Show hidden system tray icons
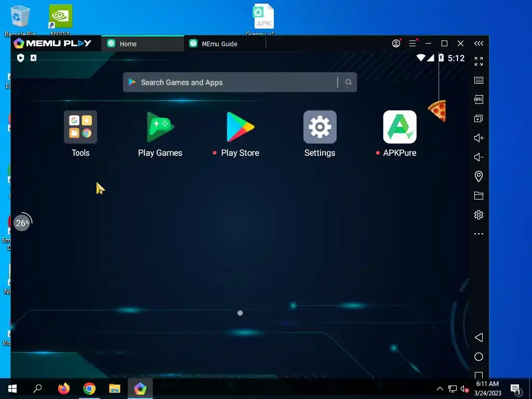The width and height of the screenshot is (532, 399). 440,389
